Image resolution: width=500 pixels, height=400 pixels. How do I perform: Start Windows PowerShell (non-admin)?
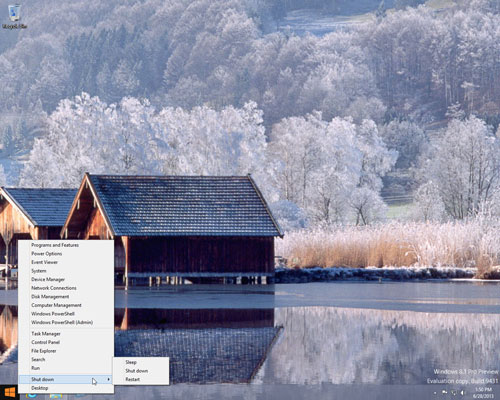[66, 314]
